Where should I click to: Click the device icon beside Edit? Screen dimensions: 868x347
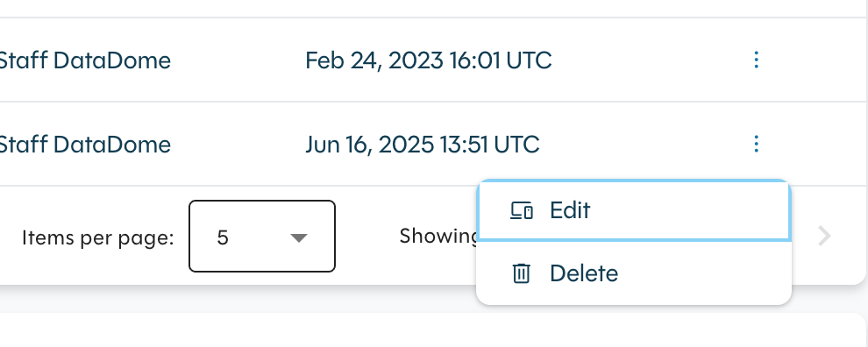522,211
